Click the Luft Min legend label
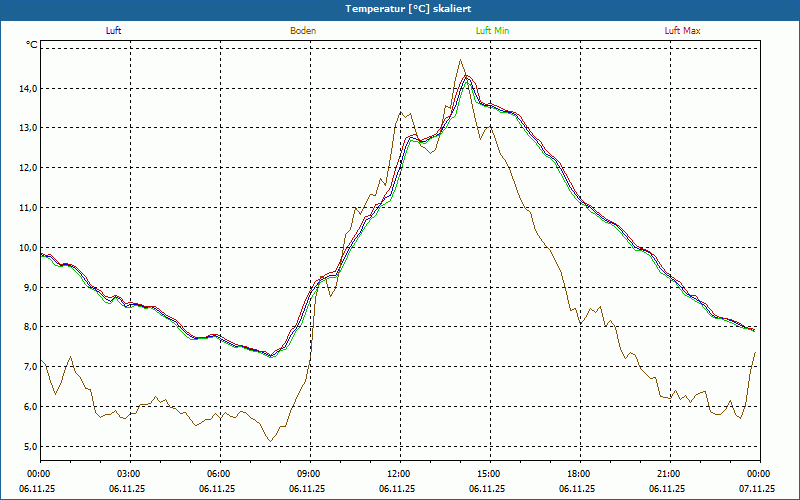 click(492, 31)
